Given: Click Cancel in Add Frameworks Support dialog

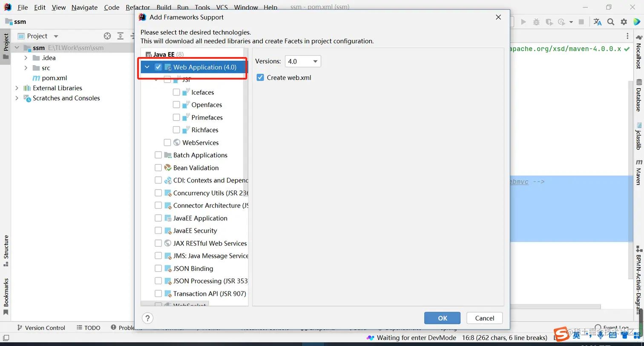Looking at the screenshot, I should point(485,318).
